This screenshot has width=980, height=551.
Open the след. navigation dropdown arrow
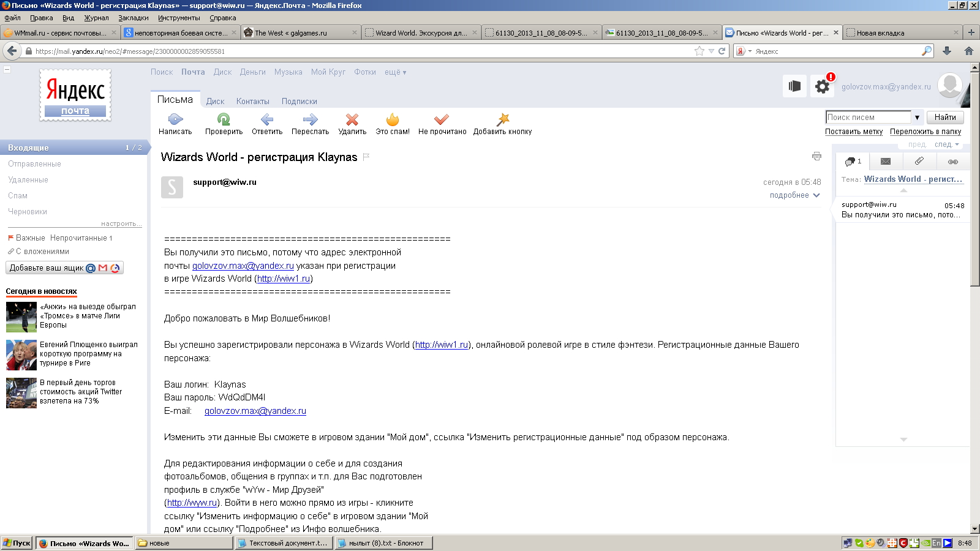957,145
